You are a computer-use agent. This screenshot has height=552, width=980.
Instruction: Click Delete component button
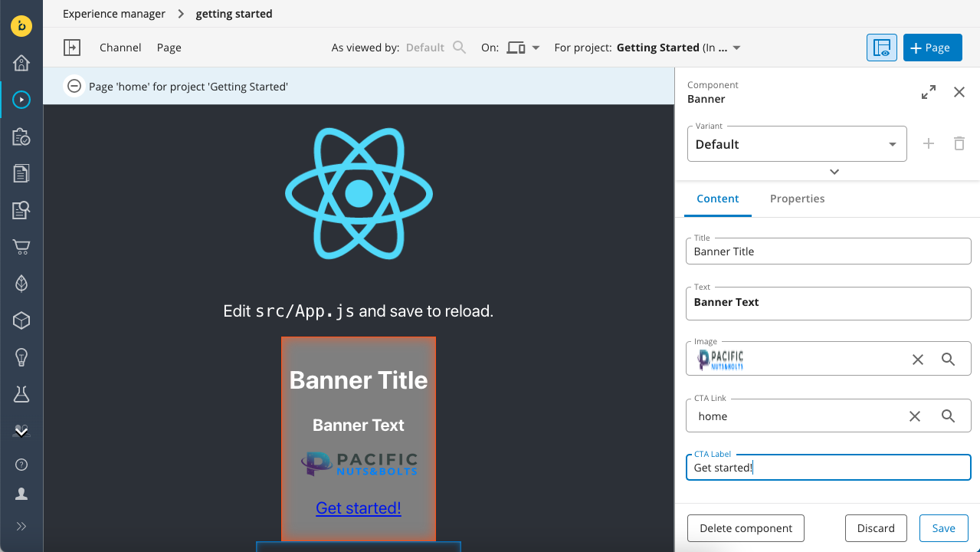[746, 528]
